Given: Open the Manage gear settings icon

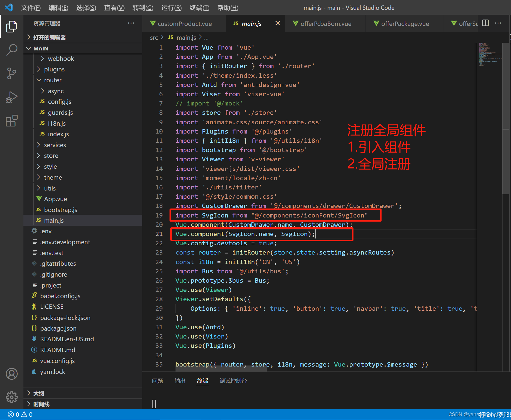Looking at the screenshot, I should pyautogui.click(x=11, y=397).
